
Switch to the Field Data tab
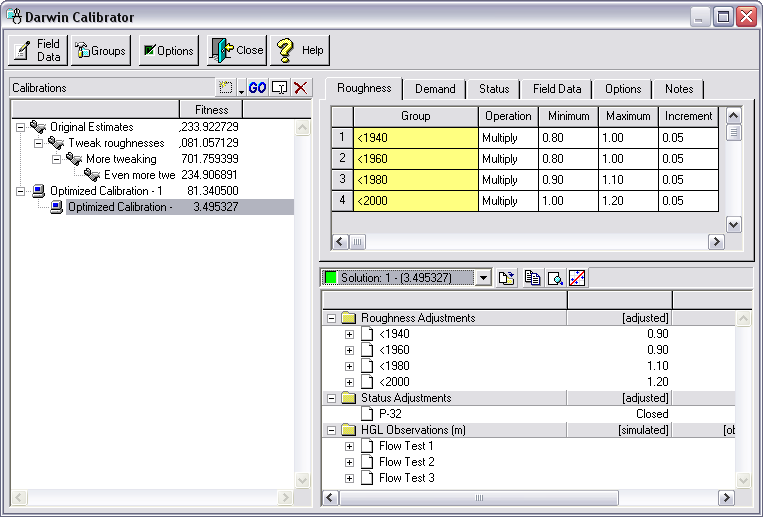[x=557, y=89]
